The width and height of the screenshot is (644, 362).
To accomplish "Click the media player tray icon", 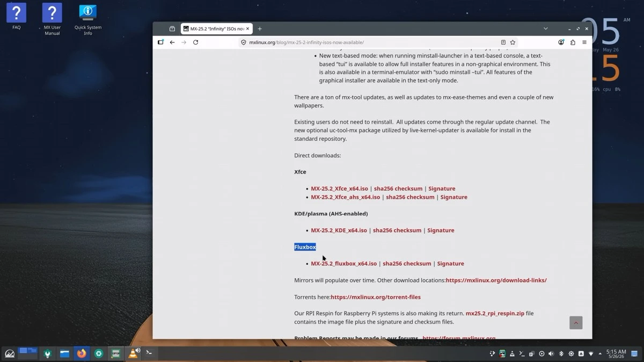I will click(541, 353).
